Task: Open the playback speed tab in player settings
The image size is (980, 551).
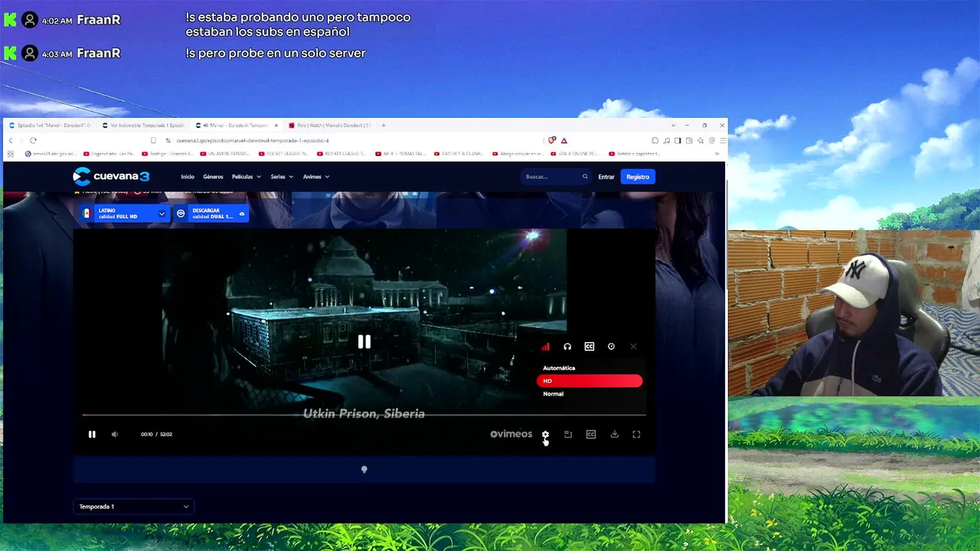Action: 611,347
